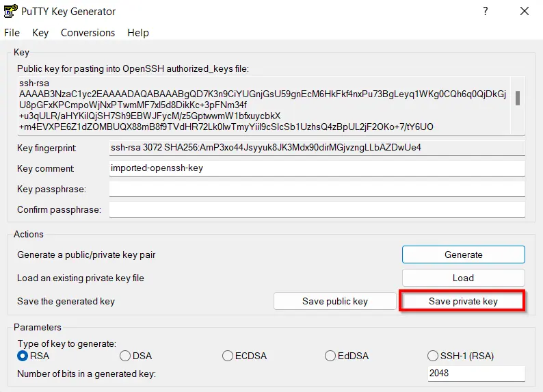This screenshot has width=543, height=392.
Task: Click the 'Key fingerprint:' label
Action: tap(47, 148)
